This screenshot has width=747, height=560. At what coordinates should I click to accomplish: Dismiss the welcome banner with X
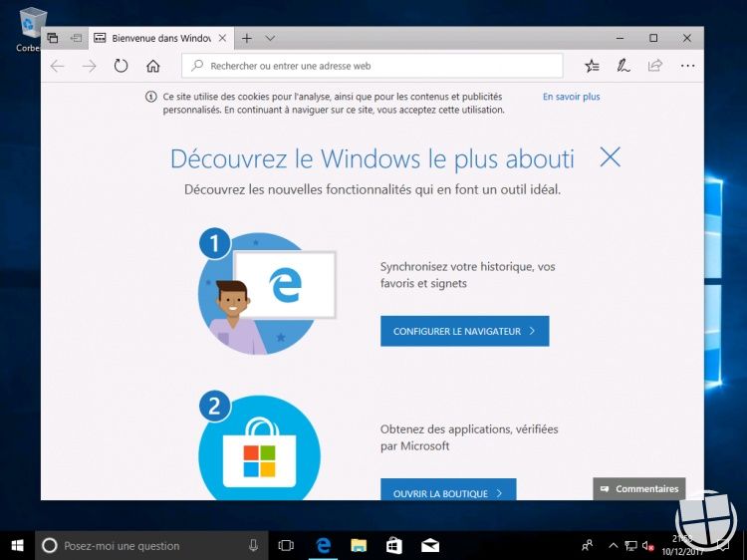pyautogui.click(x=610, y=156)
